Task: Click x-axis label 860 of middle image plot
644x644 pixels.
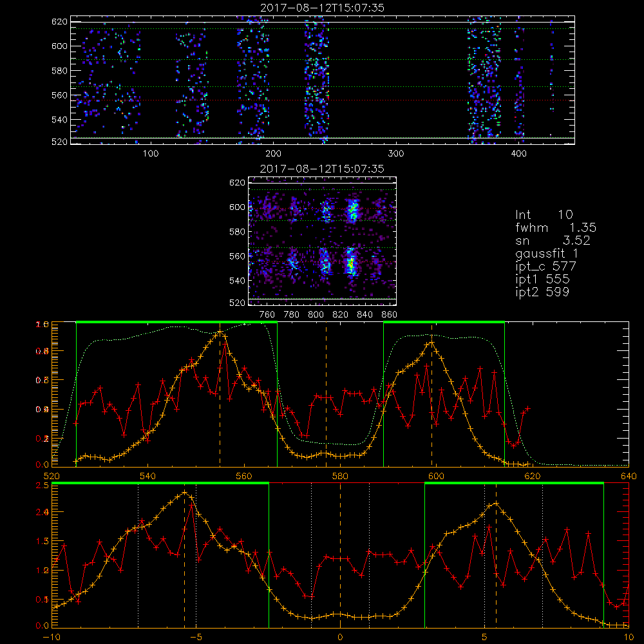Action: (390, 315)
